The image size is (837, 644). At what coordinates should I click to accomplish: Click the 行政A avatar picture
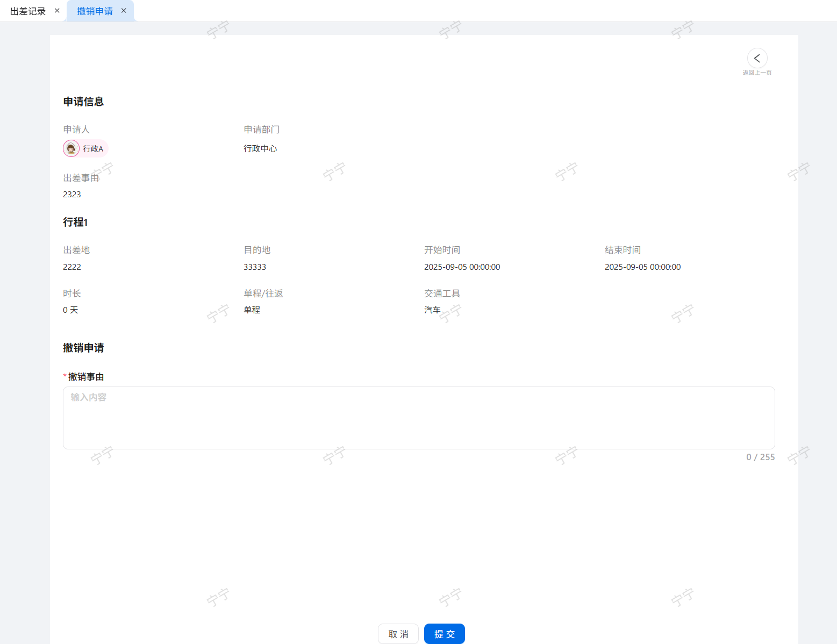pos(71,148)
